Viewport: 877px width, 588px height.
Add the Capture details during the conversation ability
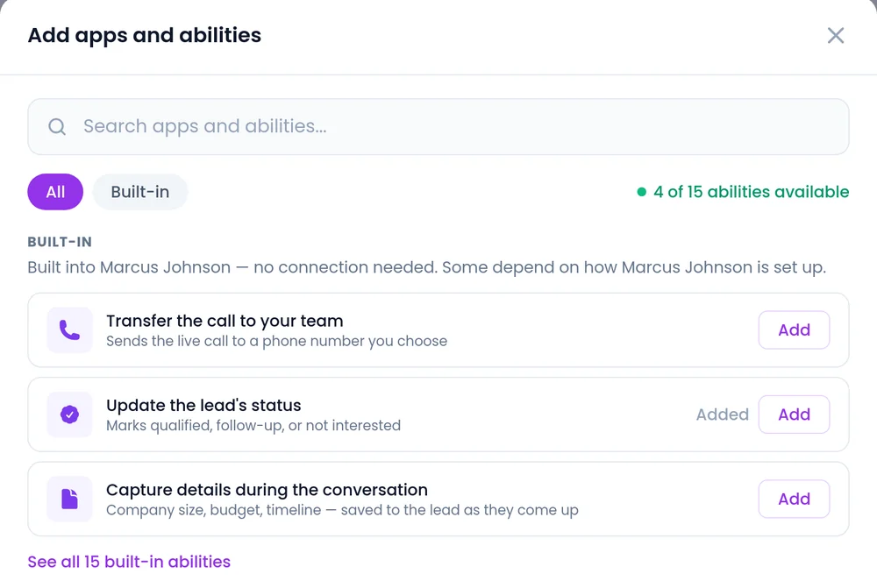[794, 499]
